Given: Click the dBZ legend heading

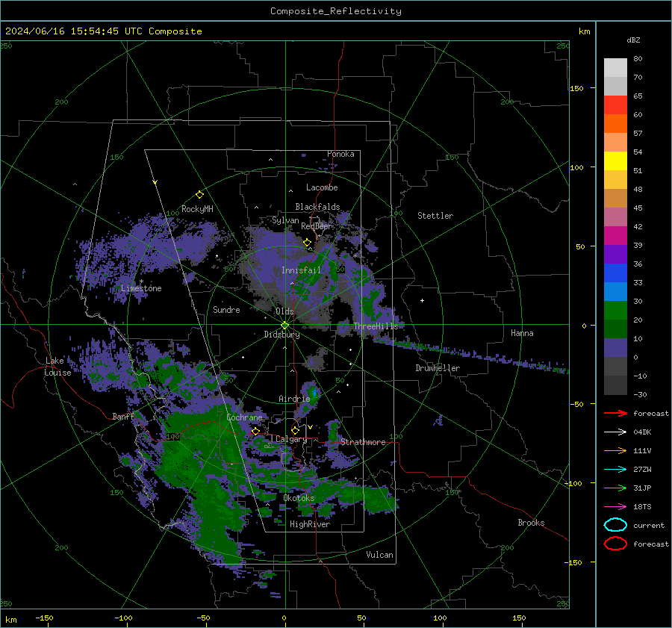Looking at the screenshot, I should point(633,40).
